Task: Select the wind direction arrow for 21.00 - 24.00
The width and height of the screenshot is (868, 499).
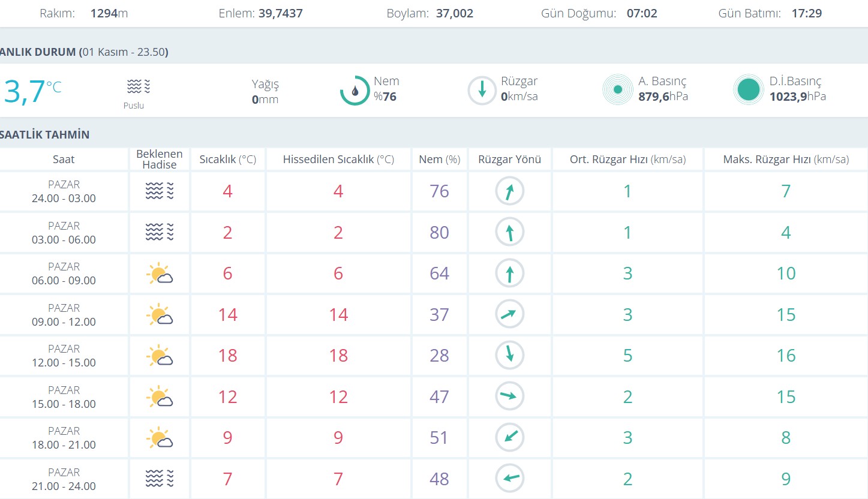Action: point(509,479)
